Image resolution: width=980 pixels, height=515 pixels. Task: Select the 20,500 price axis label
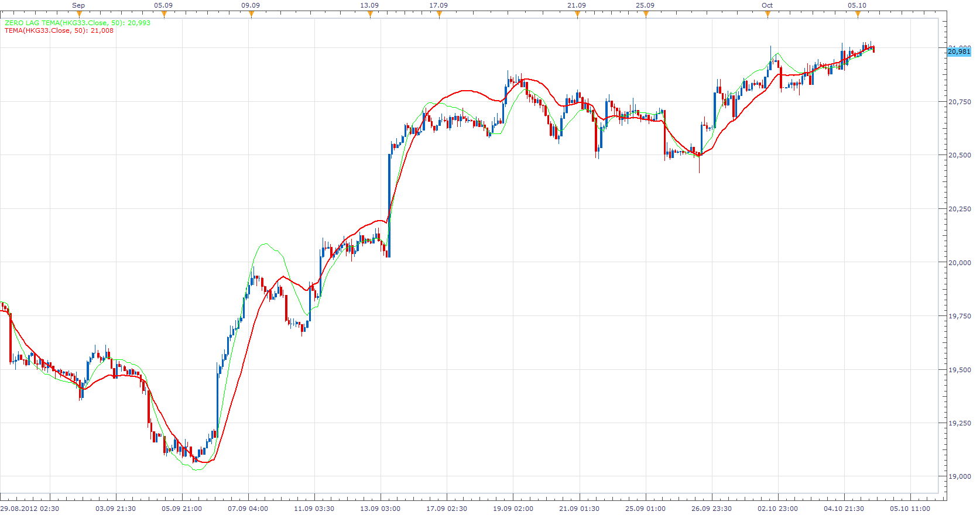click(x=960, y=155)
